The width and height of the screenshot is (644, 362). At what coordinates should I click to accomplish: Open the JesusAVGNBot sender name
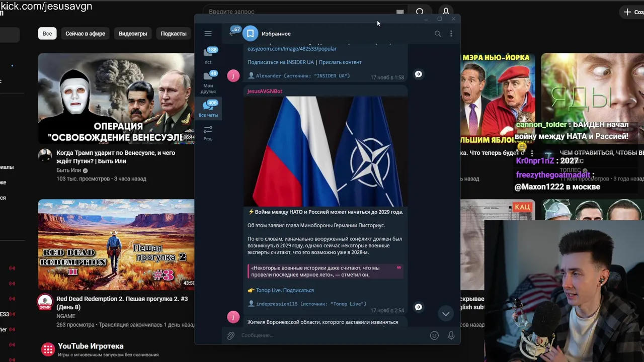[x=265, y=91]
